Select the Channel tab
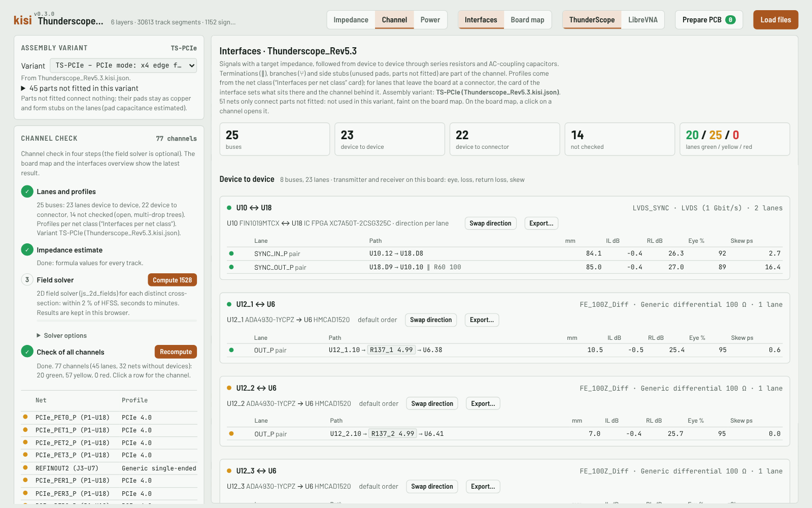The image size is (812, 508). (394, 20)
